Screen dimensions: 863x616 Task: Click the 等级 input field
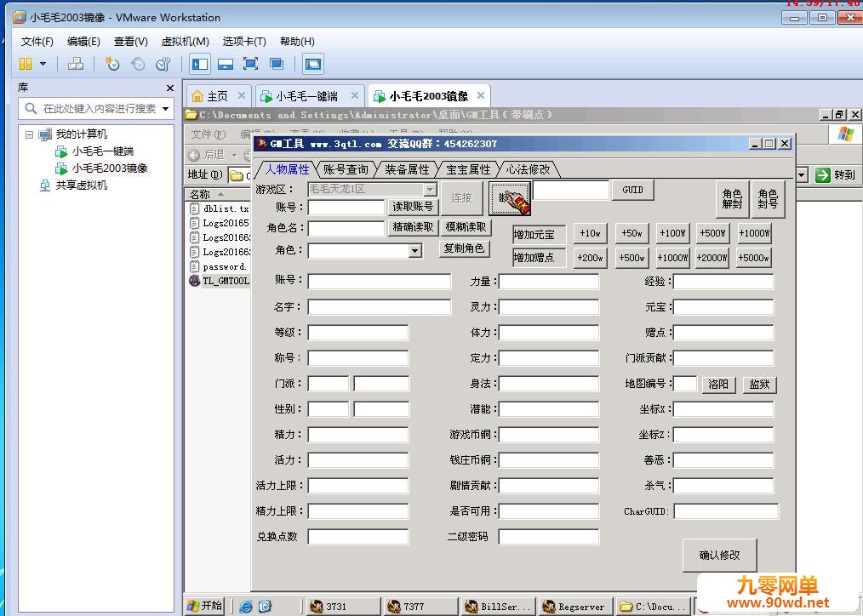[x=357, y=333]
